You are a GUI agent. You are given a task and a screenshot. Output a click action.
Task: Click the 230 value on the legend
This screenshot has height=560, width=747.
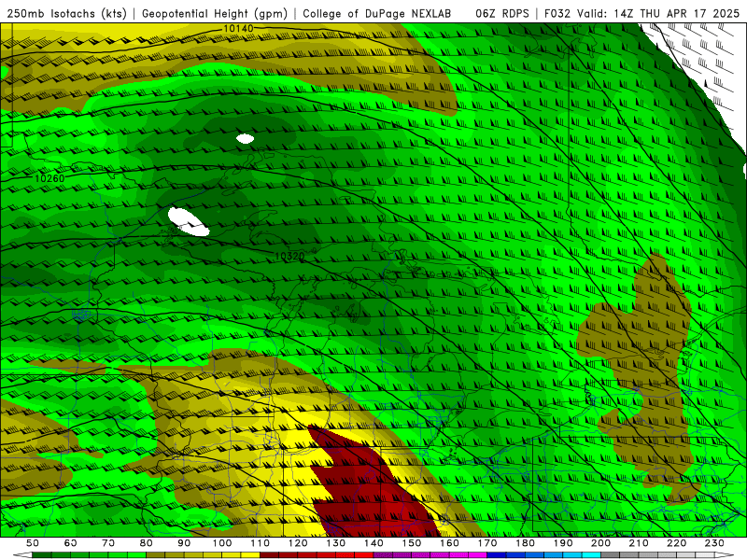[x=715, y=543]
